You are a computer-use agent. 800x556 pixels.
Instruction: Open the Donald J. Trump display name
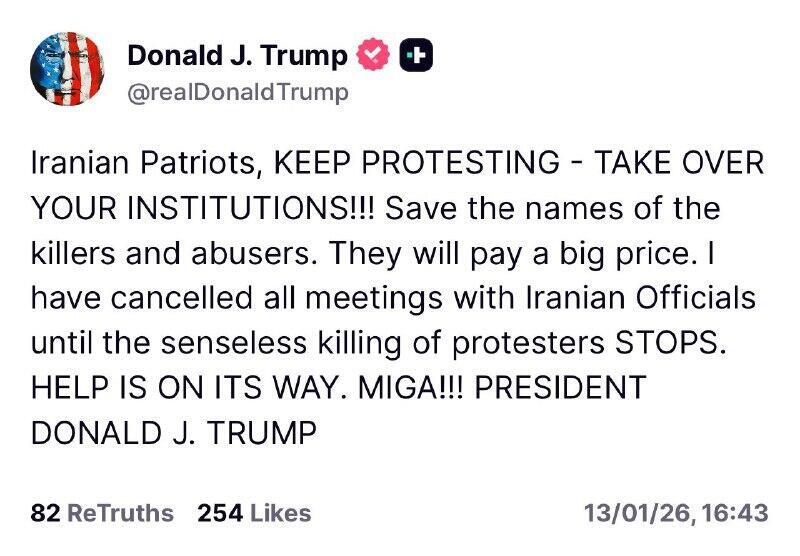(x=237, y=57)
